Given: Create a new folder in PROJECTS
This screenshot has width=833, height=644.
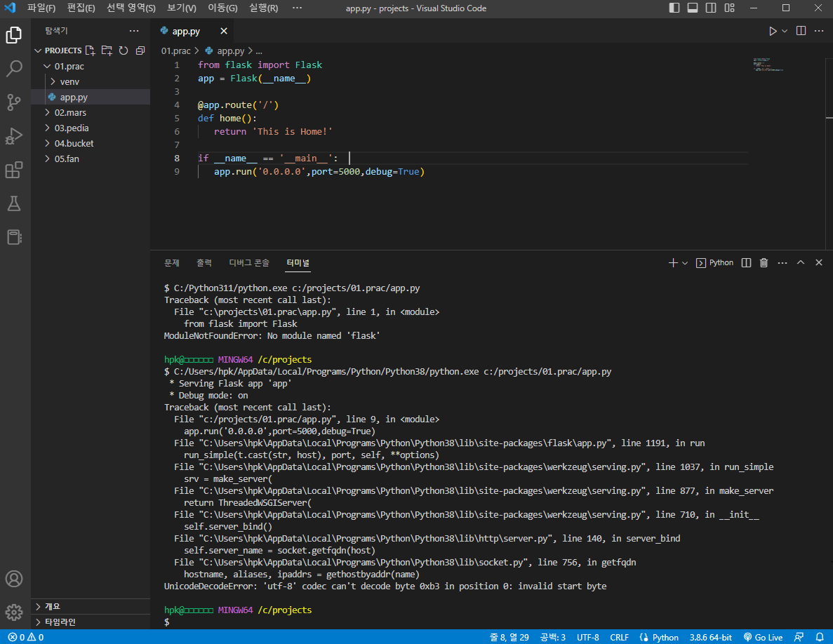Looking at the screenshot, I should (107, 51).
